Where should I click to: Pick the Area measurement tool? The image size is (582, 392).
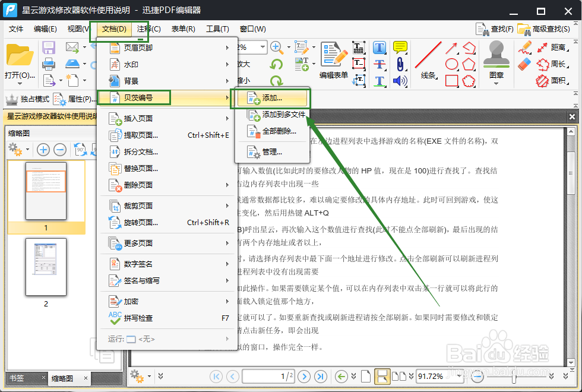click(558, 80)
